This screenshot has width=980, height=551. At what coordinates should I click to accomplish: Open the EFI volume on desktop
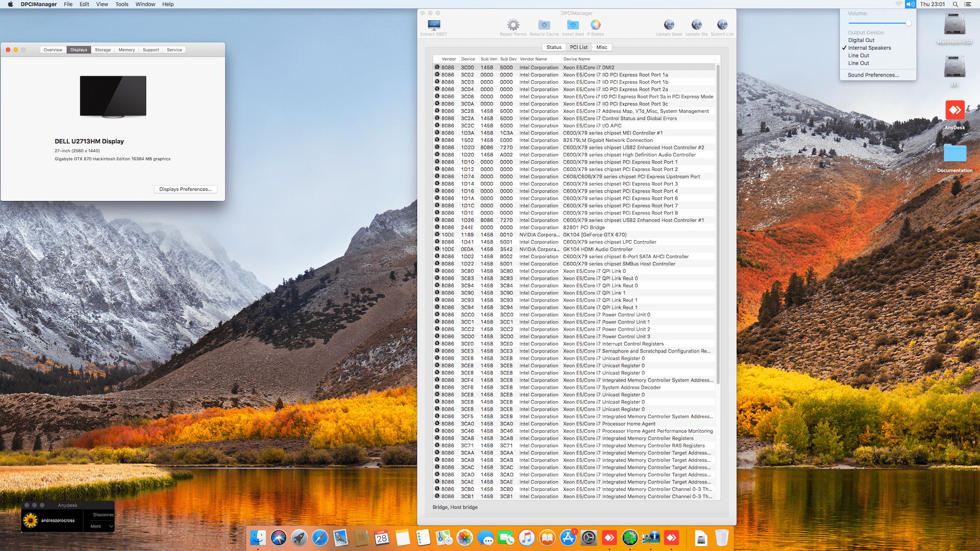pos(954,67)
